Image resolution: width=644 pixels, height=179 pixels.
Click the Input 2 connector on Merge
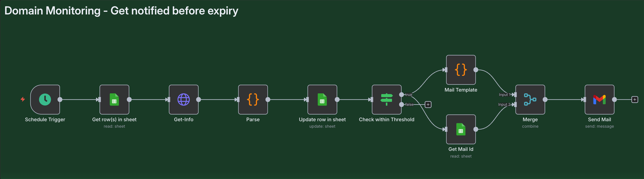[515, 104]
